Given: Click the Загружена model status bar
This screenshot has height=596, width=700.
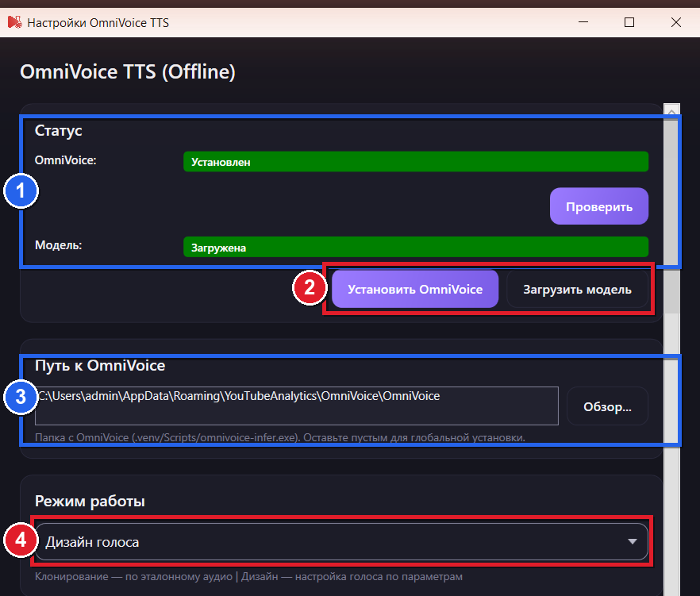Looking at the screenshot, I should pos(416,247).
